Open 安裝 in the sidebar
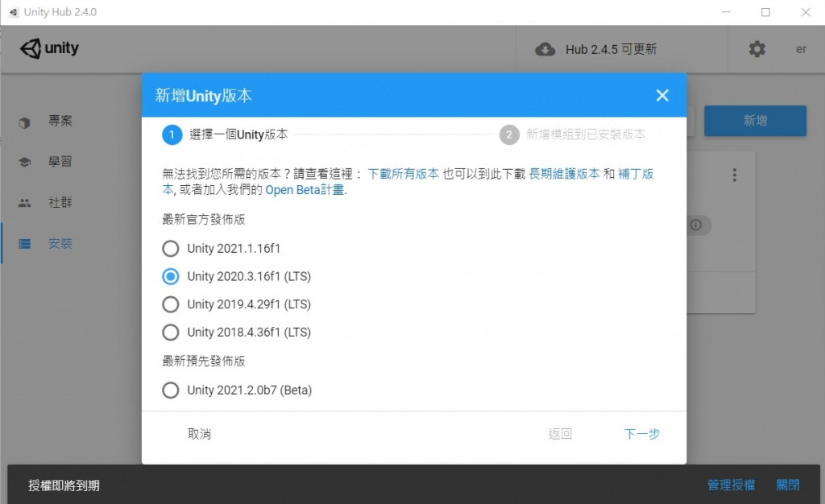825x504 pixels. click(x=60, y=243)
